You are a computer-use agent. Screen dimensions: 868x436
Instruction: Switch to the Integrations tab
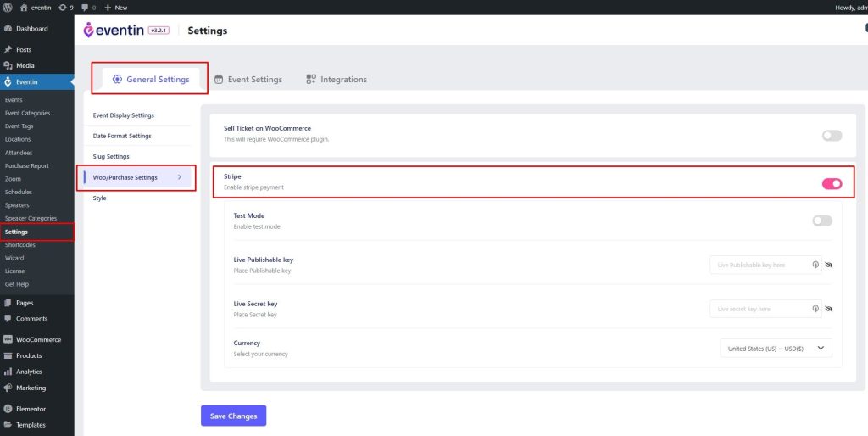click(x=337, y=79)
